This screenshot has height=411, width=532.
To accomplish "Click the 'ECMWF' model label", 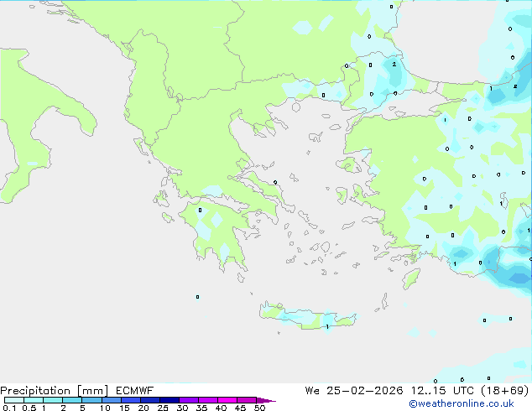I will tap(135, 391).
